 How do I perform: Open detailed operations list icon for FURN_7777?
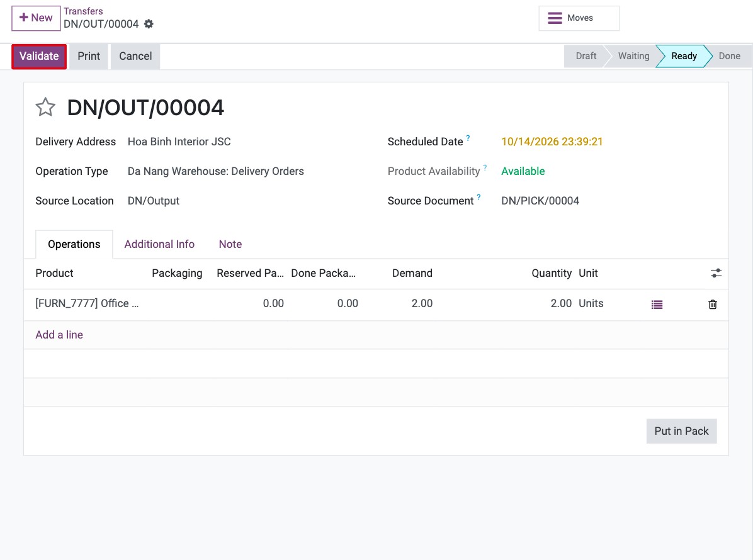657,305
